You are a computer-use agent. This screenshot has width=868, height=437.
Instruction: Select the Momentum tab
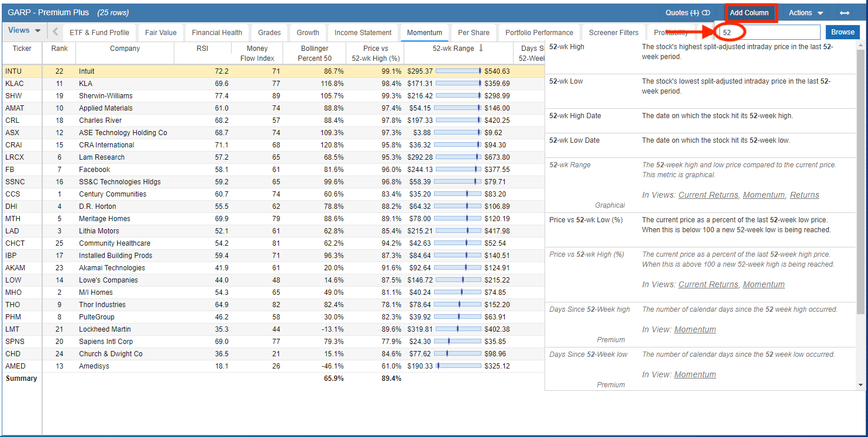[x=425, y=33]
